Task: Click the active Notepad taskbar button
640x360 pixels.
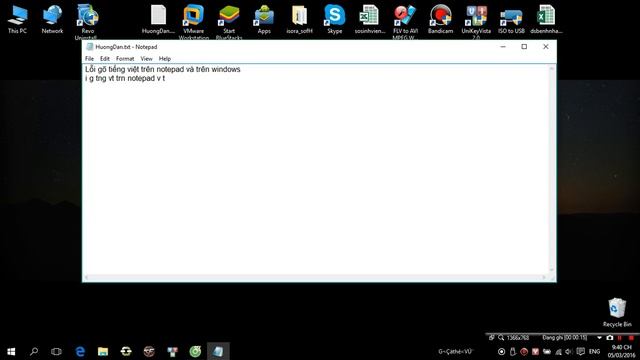Action: pos(218,351)
